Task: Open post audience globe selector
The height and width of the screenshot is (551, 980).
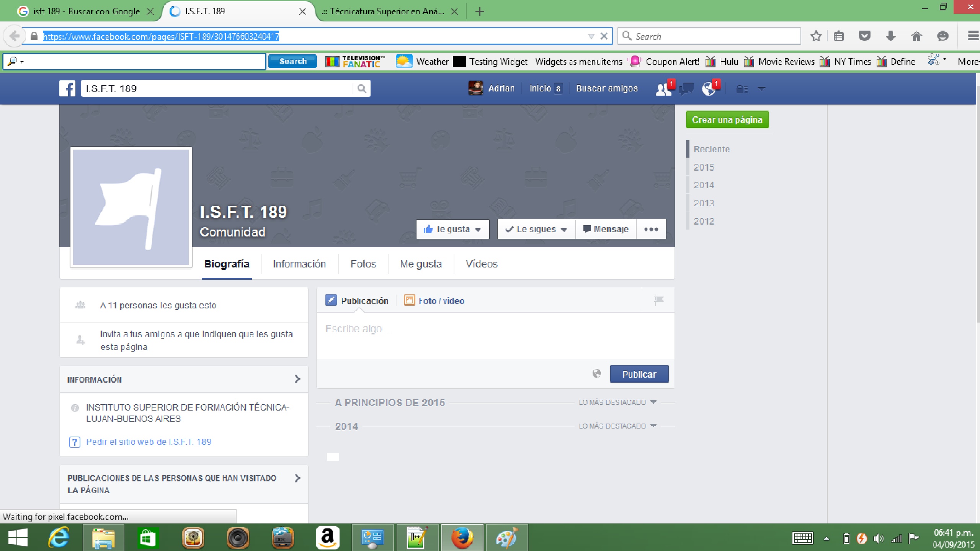Action: [596, 373]
